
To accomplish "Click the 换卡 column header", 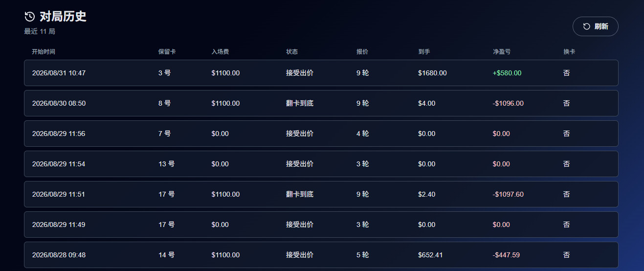I will [x=569, y=51].
